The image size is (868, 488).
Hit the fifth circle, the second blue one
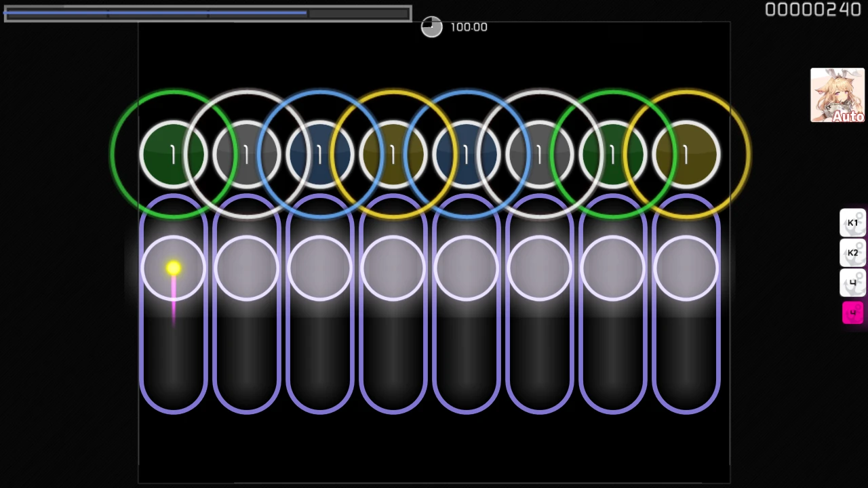466,155
